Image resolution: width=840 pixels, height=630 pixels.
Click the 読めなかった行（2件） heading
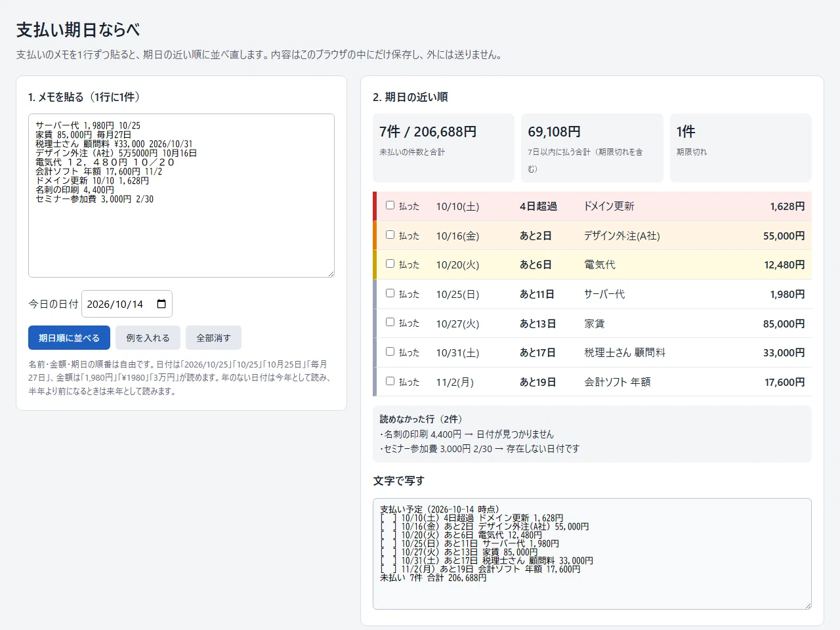tap(421, 419)
